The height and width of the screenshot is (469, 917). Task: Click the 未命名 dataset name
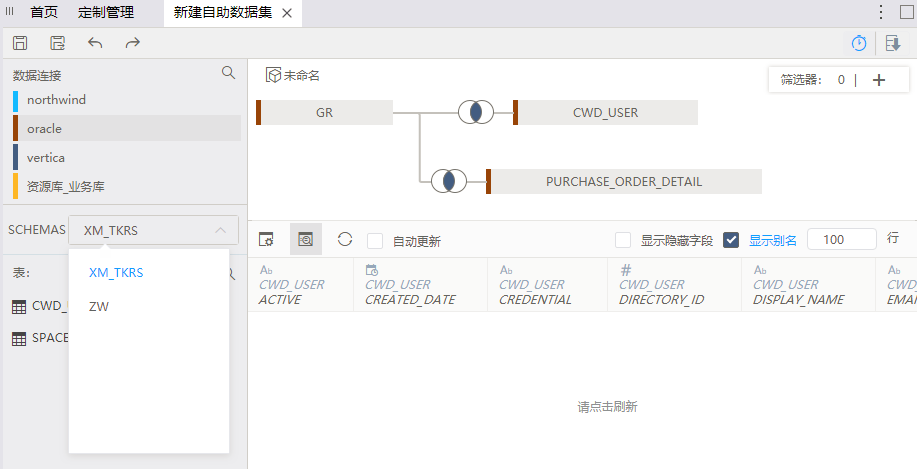point(302,75)
